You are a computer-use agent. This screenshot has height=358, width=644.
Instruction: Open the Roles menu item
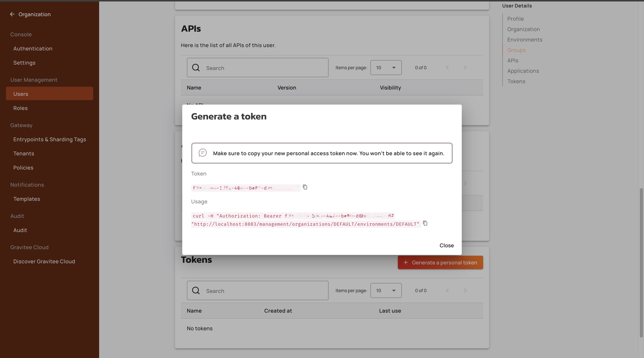tap(20, 108)
